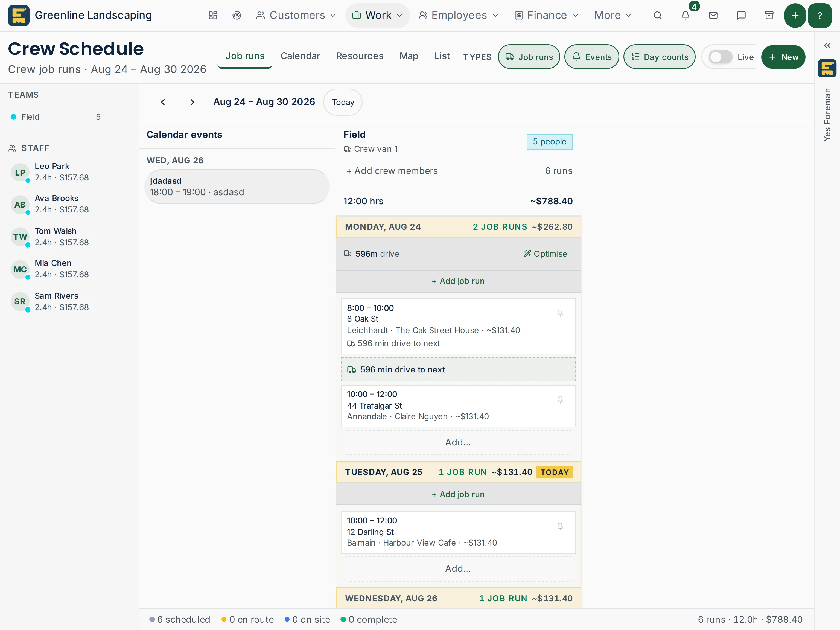Click the green plus quick-add button
Image resolution: width=840 pixels, height=630 pixels.
795,15
